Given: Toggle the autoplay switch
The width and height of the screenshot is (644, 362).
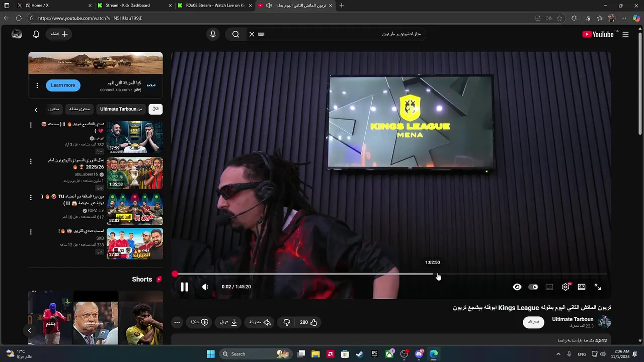Looking at the screenshot, I should (x=533, y=287).
